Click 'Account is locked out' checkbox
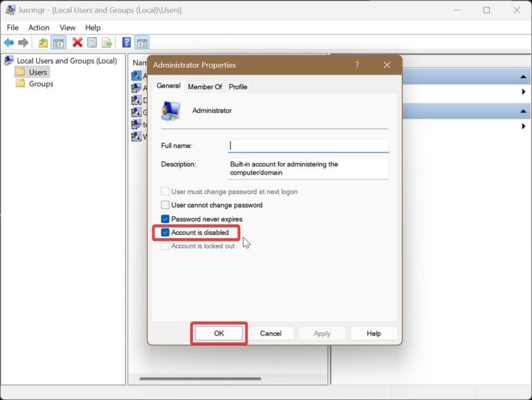This screenshot has height=400, width=532. pyautogui.click(x=165, y=246)
